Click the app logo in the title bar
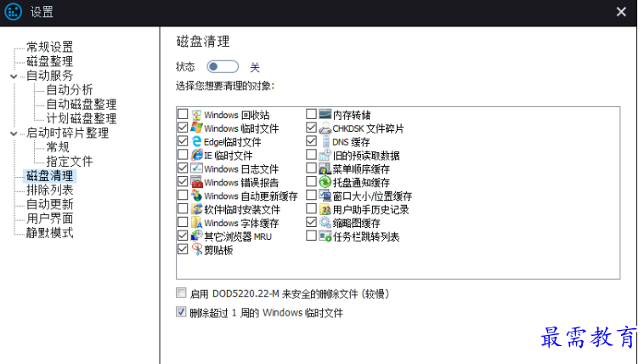This screenshot has height=364, width=644. (x=13, y=12)
